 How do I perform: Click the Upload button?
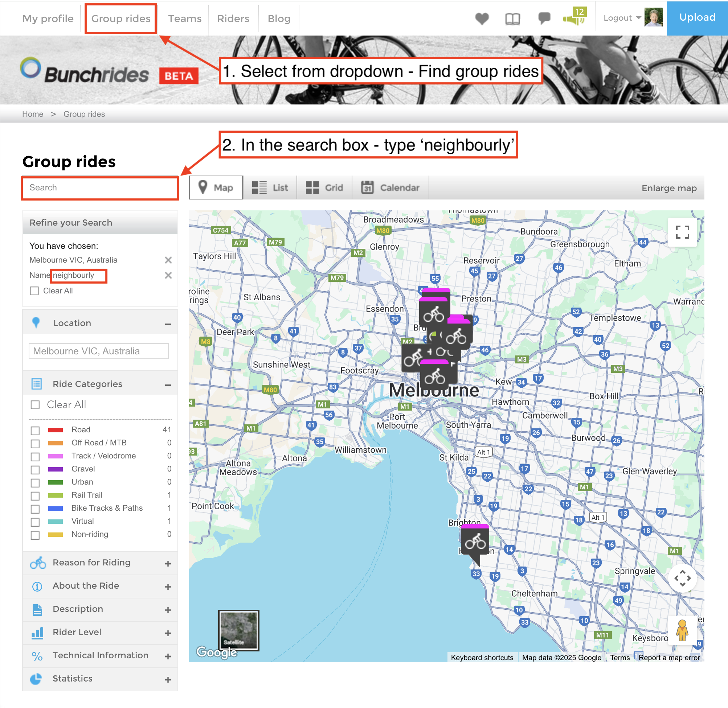tap(697, 17)
